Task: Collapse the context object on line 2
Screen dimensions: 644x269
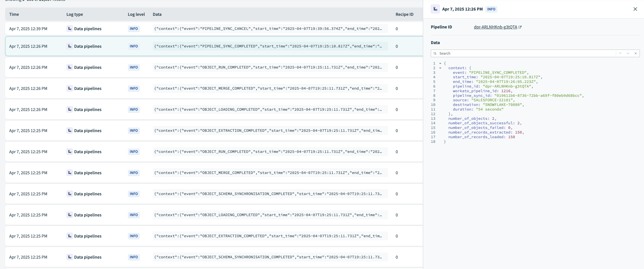Action: pyautogui.click(x=440, y=68)
